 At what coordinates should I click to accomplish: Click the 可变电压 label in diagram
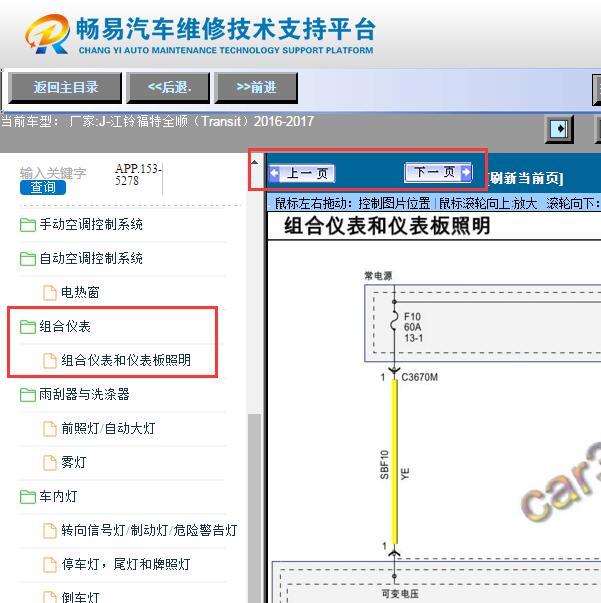(400, 594)
